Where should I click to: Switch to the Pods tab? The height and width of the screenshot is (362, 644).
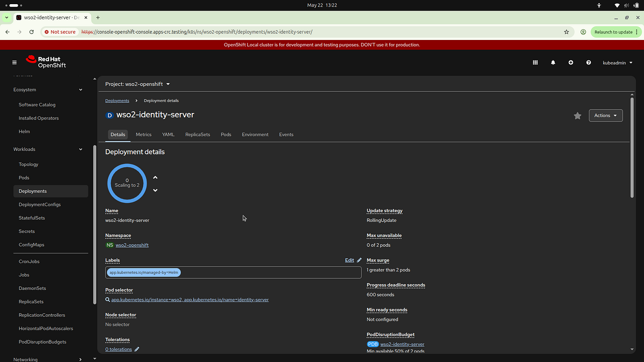pyautogui.click(x=226, y=135)
